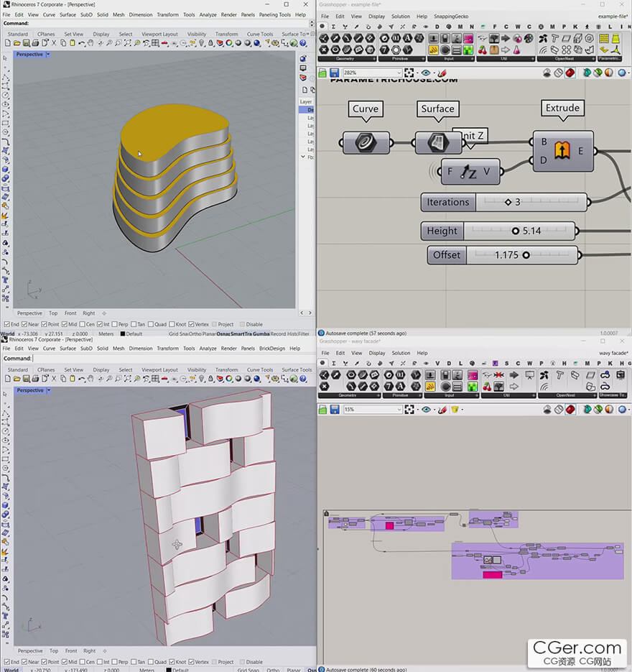Image resolution: width=632 pixels, height=672 pixels.
Task: Click the Curve parameter component on canvas
Action: (366, 143)
